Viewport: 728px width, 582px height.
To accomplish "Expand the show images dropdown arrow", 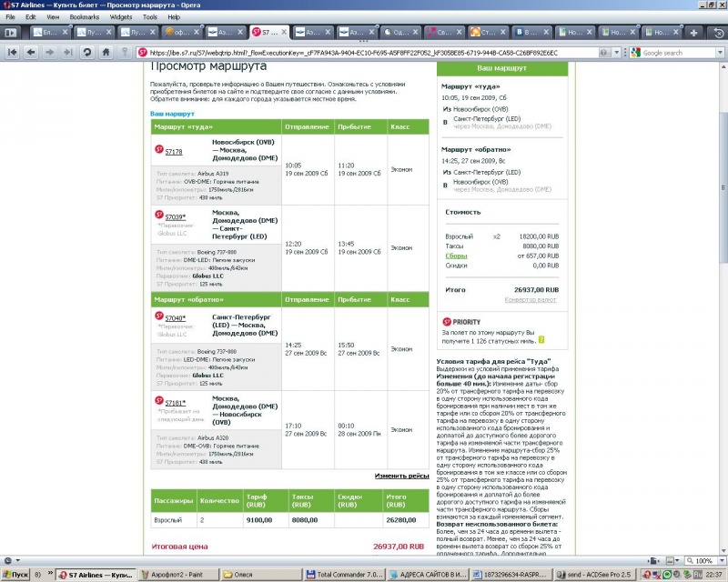I will point(677,561).
